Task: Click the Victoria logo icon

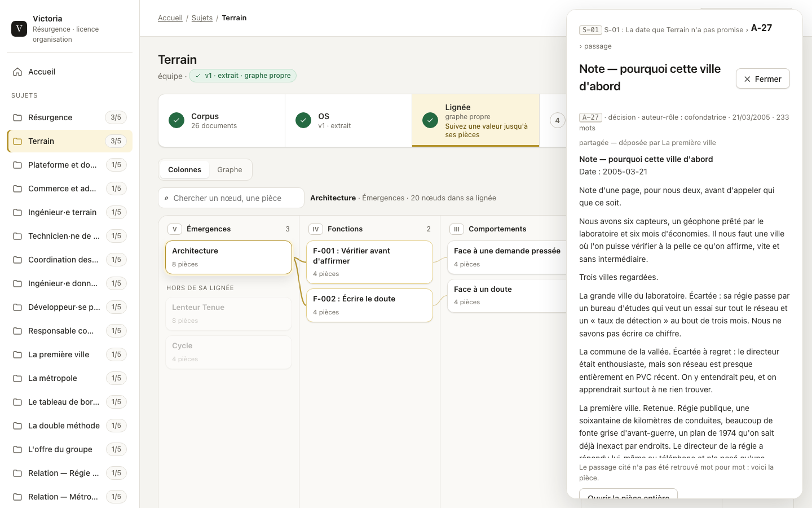Action: (19, 28)
